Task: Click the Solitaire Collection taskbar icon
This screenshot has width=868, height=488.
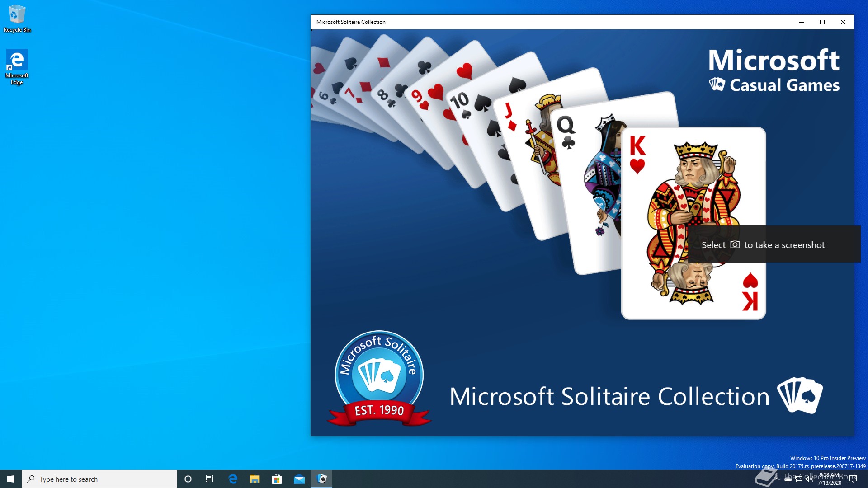Action: tap(321, 479)
